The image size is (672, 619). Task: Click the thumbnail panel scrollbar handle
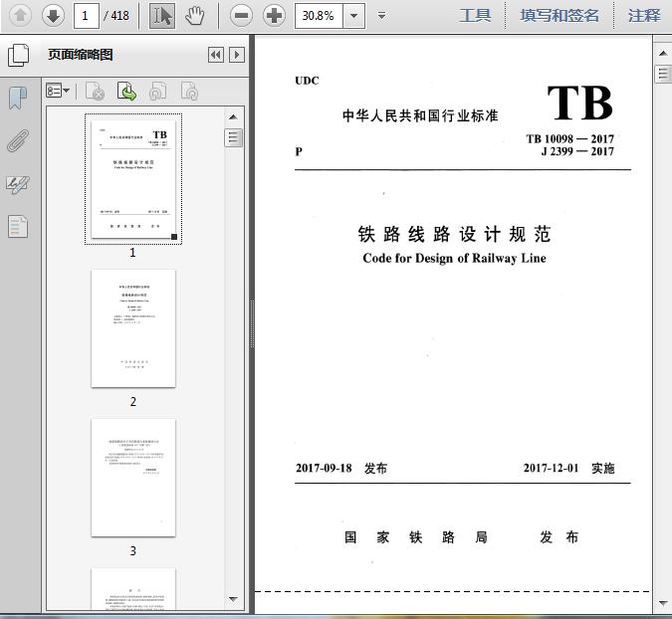click(x=234, y=137)
